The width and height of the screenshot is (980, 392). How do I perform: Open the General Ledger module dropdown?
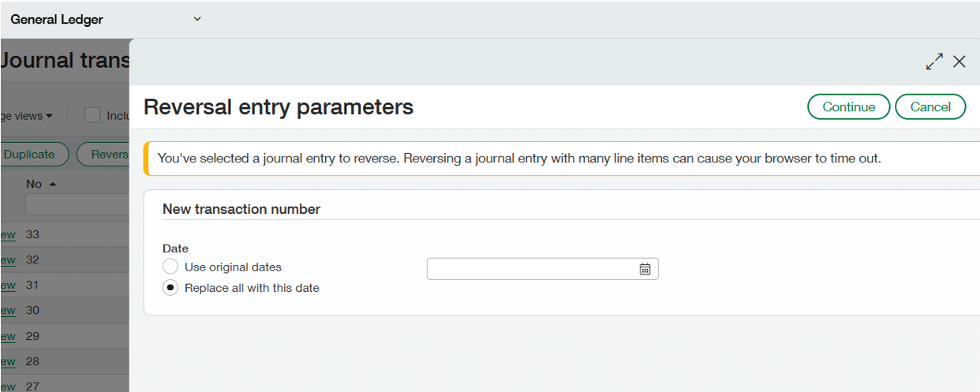coord(197,19)
